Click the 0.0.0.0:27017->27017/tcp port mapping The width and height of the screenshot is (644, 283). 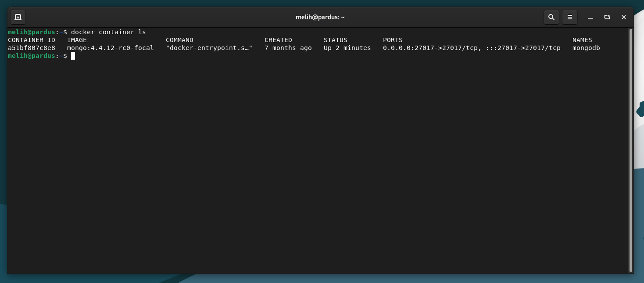(x=431, y=48)
